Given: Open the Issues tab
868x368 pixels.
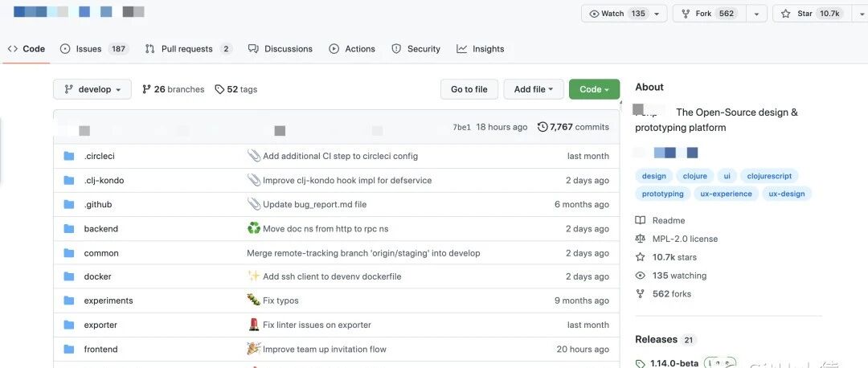Looking at the screenshot, I should [x=94, y=49].
